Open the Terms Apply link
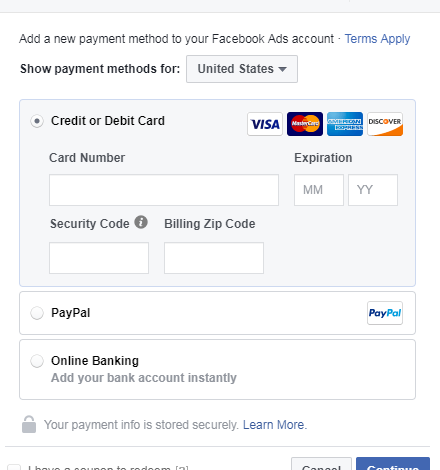The height and width of the screenshot is (470, 440). 377,39
